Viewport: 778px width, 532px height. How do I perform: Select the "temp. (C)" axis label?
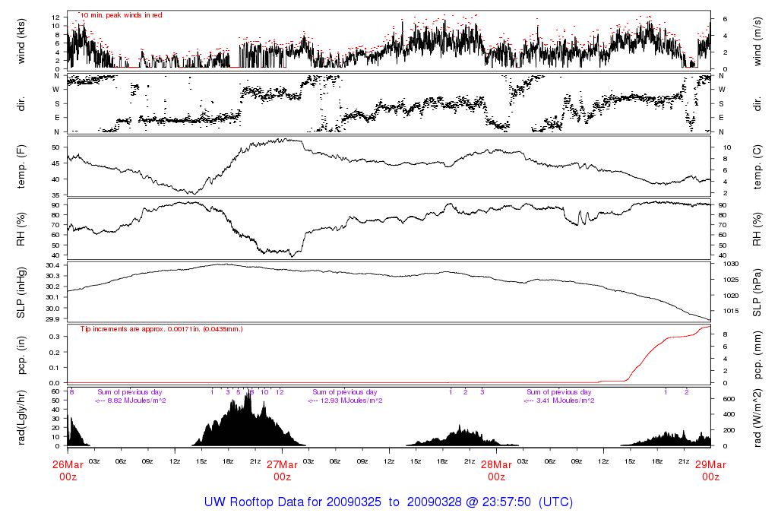tap(757, 166)
